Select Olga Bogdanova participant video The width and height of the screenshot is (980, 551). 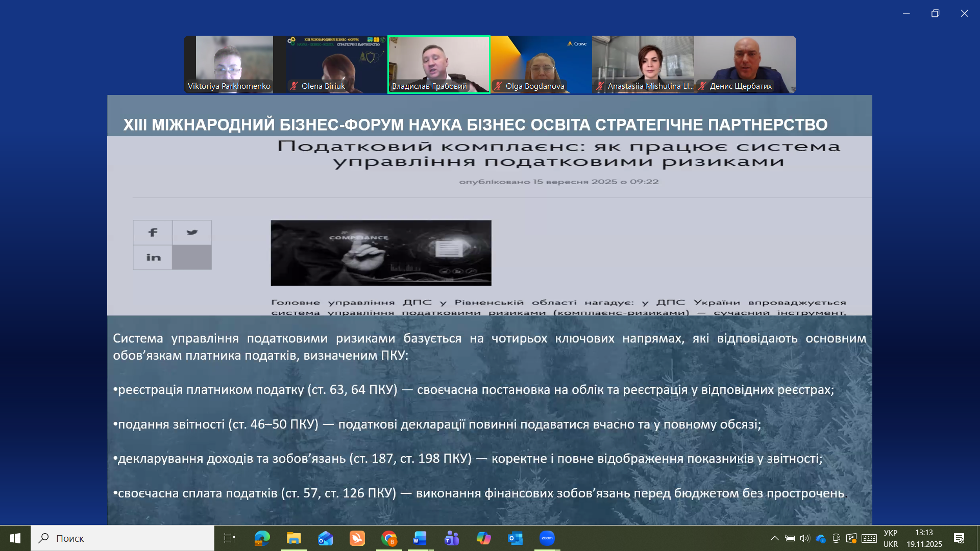[541, 64]
